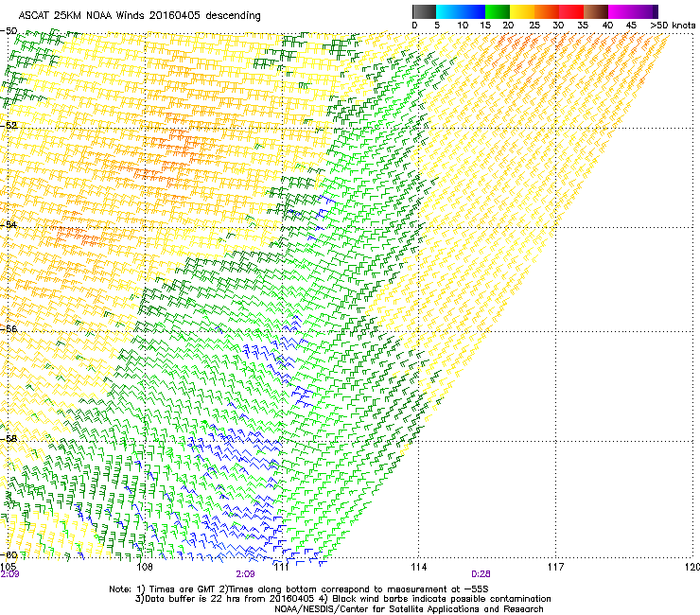Image resolution: width=700 pixels, height=615 pixels.
Task: Click the 'NOAA/NESDIS/Center for Satellite Applications' credit
Action: tap(409, 609)
